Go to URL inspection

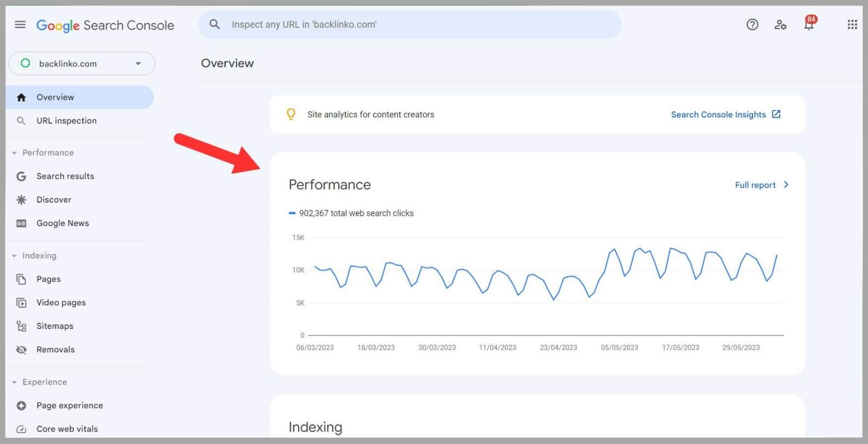click(66, 120)
